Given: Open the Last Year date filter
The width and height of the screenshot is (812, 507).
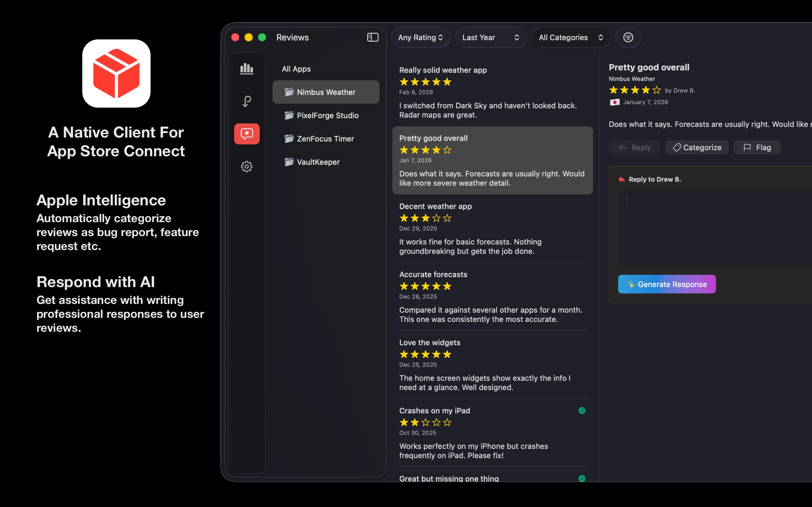Looking at the screenshot, I should tap(490, 37).
